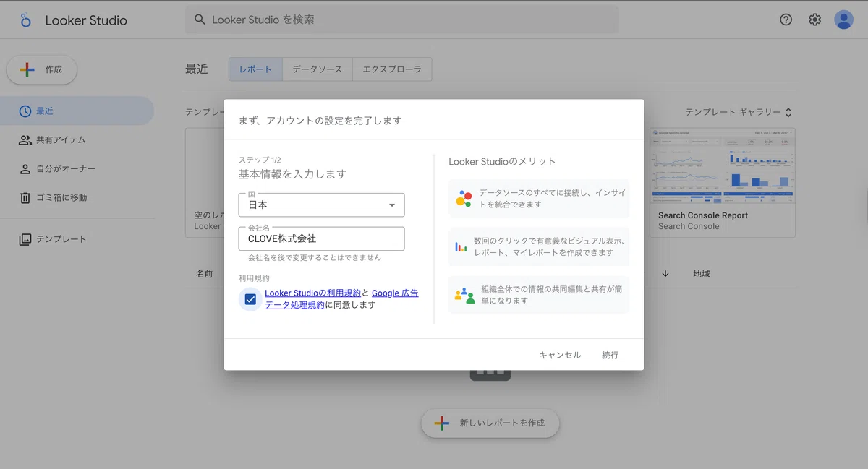This screenshot has width=868, height=469.
Task: Select 最近 in the sidebar
Action: 77,111
